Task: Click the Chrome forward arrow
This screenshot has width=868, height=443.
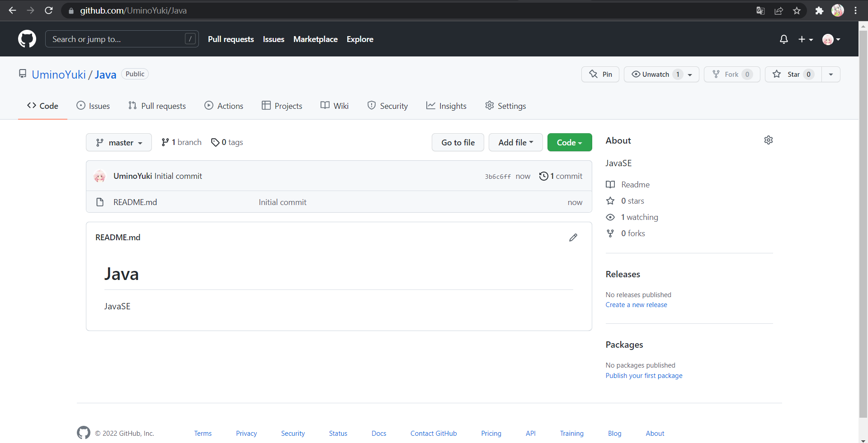Action: 30,10
